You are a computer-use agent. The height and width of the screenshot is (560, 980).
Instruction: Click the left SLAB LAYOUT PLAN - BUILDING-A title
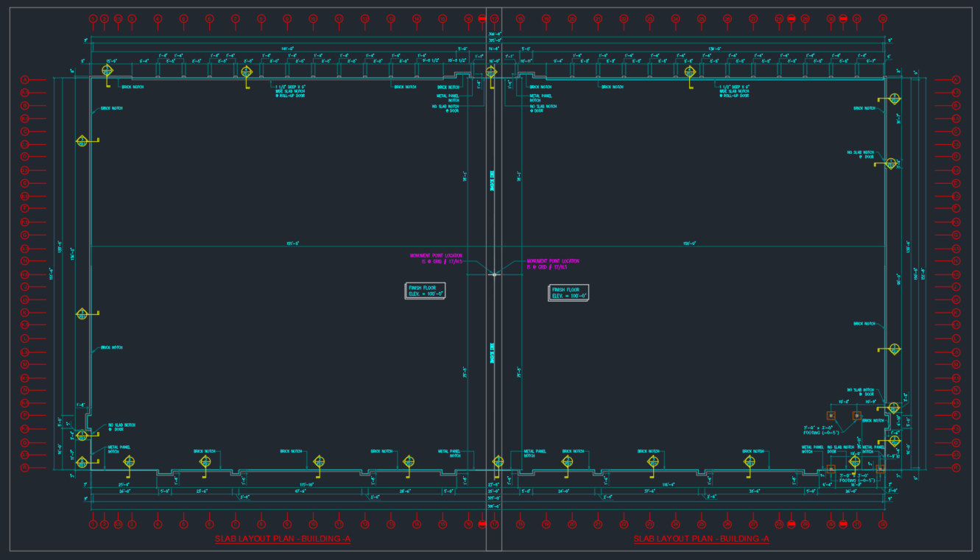pos(283,539)
